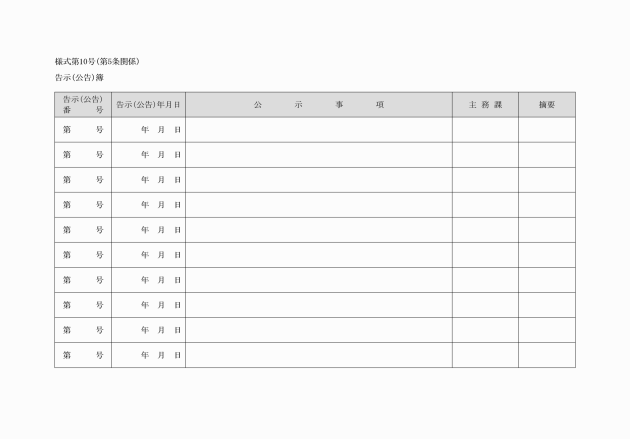The width and height of the screenshot is (630, 439).
Task: Select the first row 摘要 cell
Action: click(x=547, y=130)
